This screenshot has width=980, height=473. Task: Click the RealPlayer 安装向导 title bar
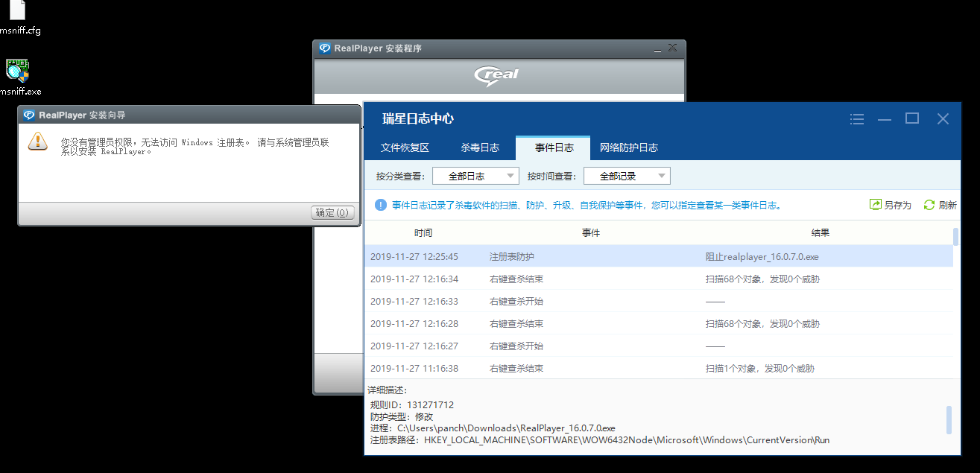(189, 115)
